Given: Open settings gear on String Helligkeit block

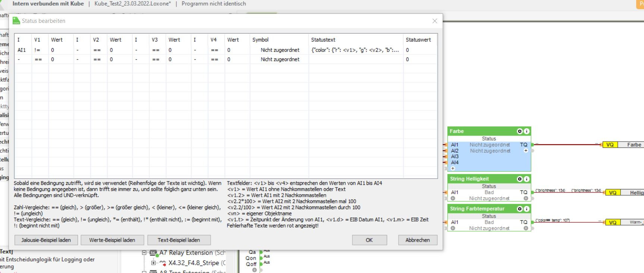Looking at the screenshot, I should pyautogui.click(x=520, y=179).
